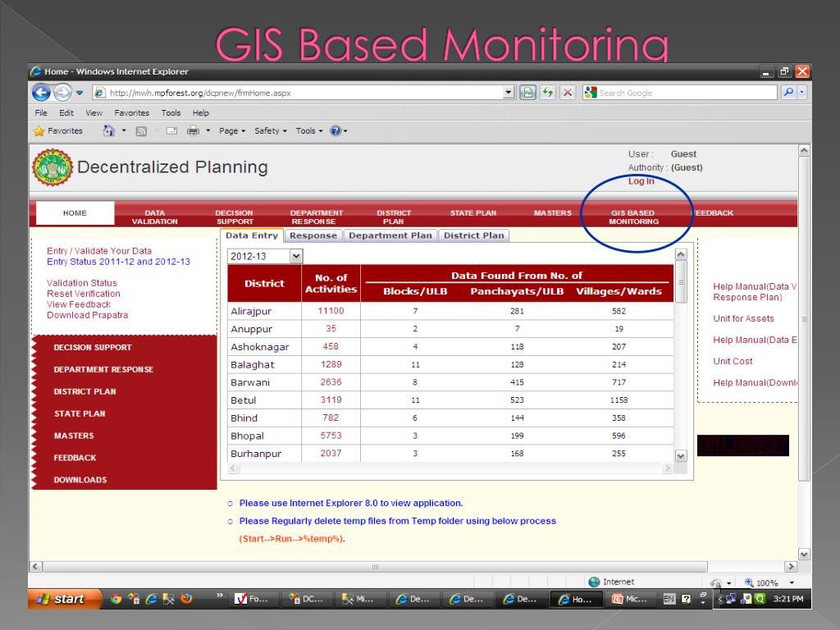
Task: Open the Edit menu
Action: (66, 113)
